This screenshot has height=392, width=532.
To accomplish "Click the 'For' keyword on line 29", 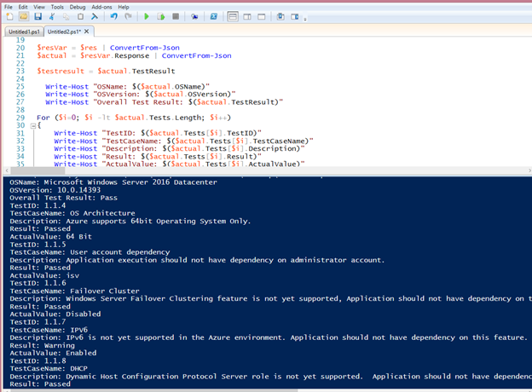I will tap(43, 118).
